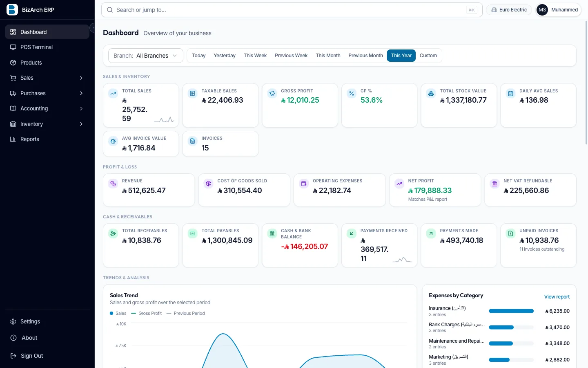
Task: Choose This Month period
Action: coord(328,56)
